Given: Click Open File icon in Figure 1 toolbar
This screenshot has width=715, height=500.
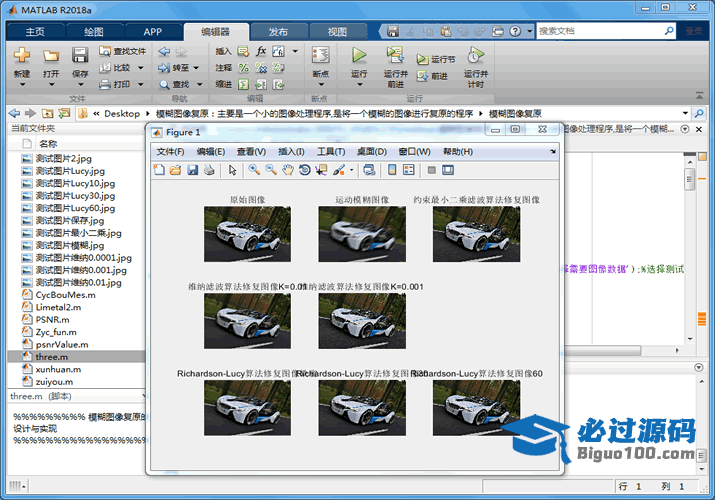Looking at the screenshot, I should tap(176, 170).
